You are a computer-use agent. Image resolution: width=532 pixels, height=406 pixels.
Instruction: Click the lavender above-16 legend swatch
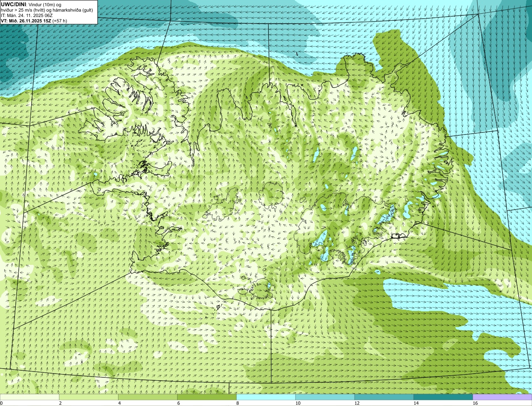click(502, 397)
